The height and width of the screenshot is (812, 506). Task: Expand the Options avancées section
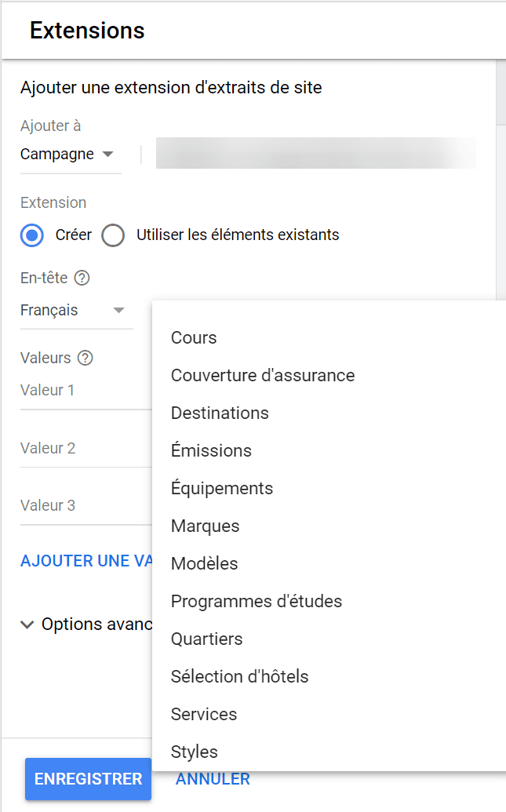coord(86,624)
